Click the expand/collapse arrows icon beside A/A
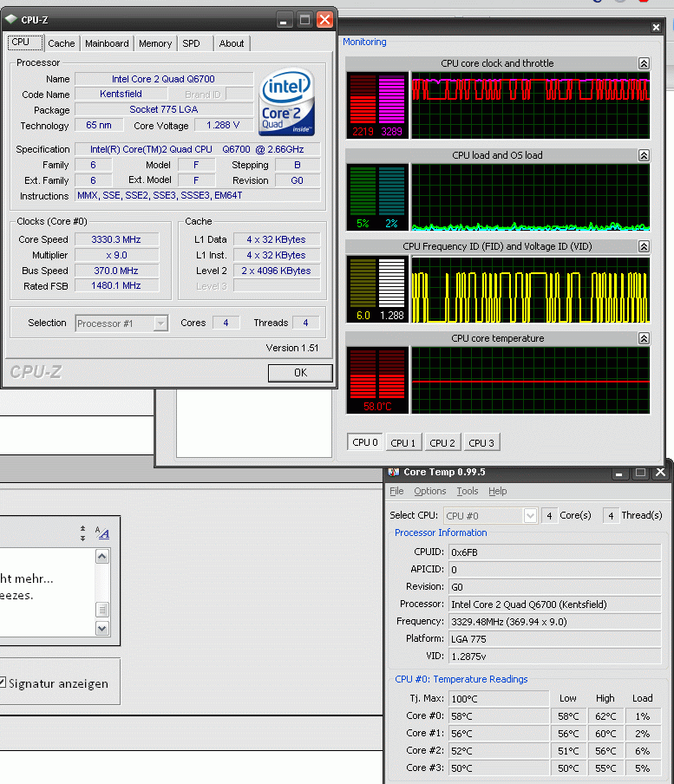 click(x=83, y=533)
